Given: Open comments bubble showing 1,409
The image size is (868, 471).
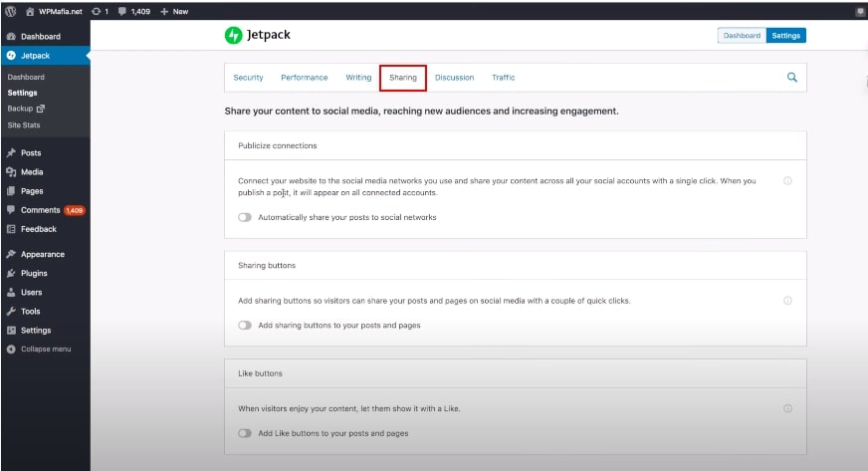Looking at the screenshot, I should tap(134, 11).
